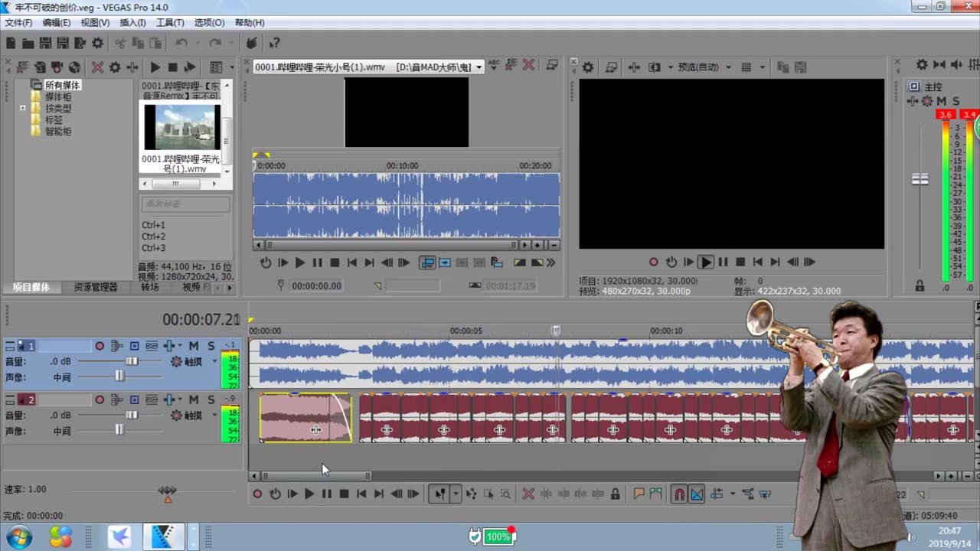Open the 编辑(E) menu
980x551 pixels.
(x=56, y=23)
